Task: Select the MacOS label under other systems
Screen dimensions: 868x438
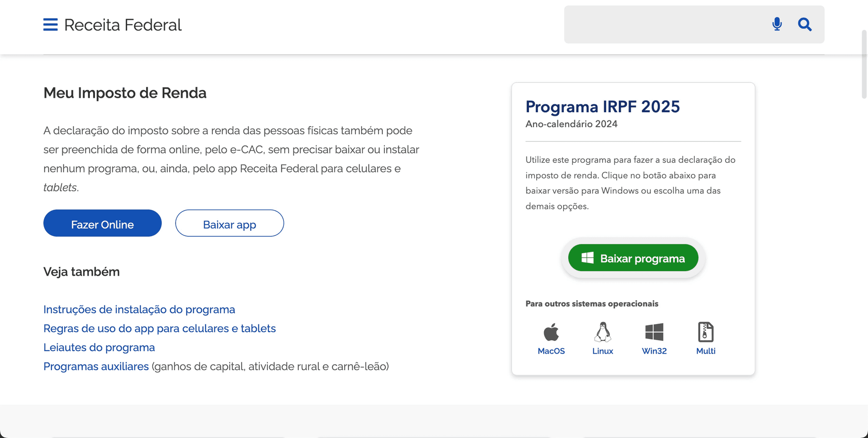Action: point(551,350)
